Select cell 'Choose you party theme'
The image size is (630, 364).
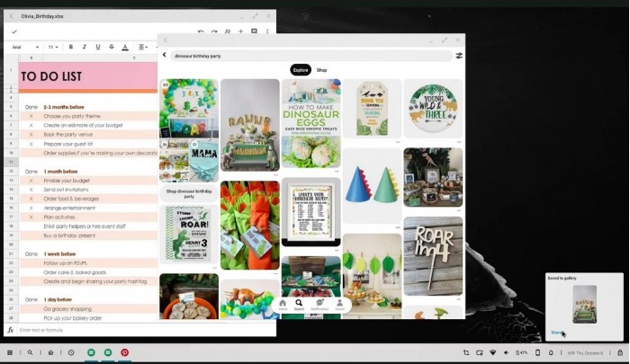coord(72,116)
